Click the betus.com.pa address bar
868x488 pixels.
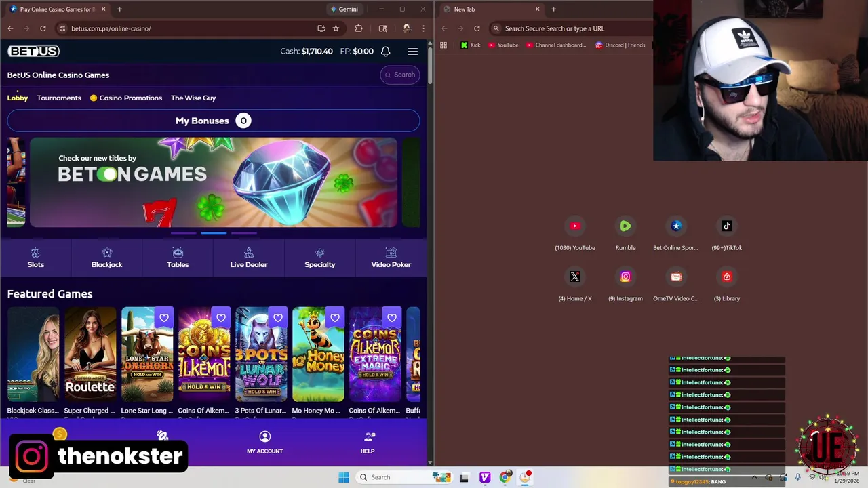click(183, 28)
